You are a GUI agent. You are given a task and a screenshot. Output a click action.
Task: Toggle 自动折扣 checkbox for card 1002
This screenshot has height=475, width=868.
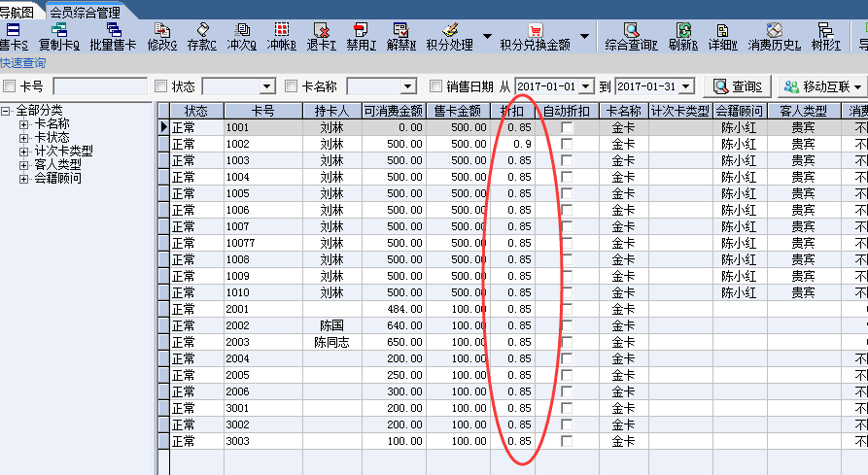tap(567, 144)
